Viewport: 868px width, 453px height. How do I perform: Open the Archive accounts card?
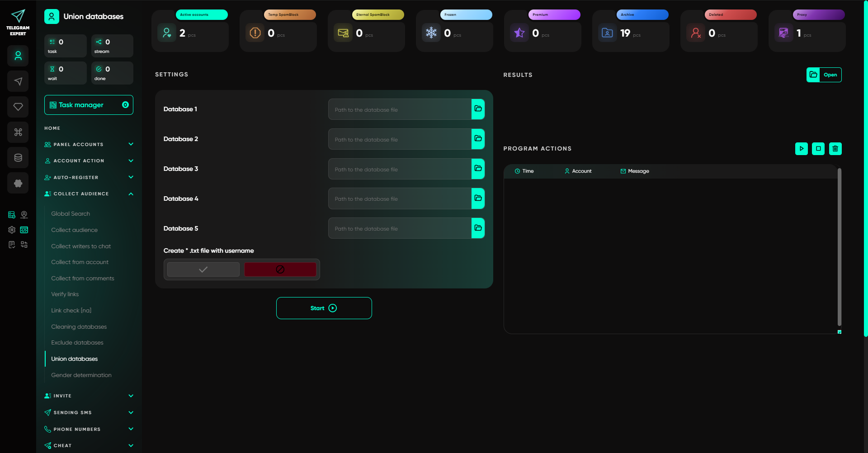click(x=631, y=30)
